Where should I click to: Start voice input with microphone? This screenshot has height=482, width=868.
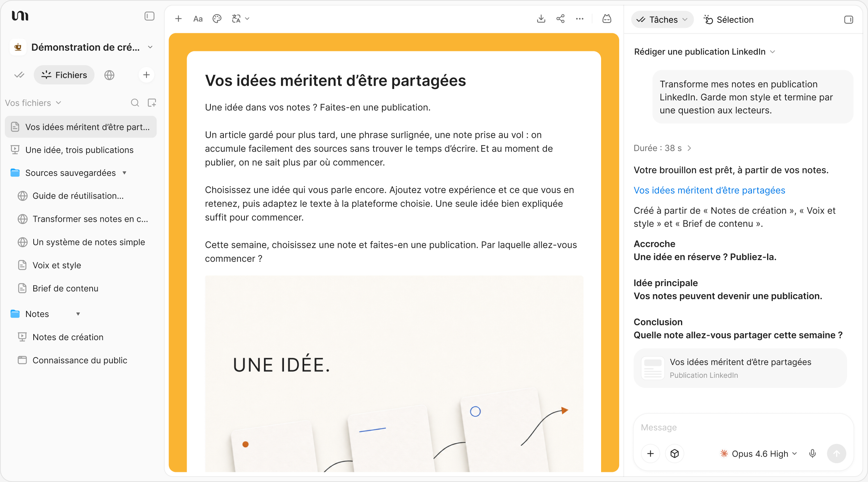click(812, 453)
